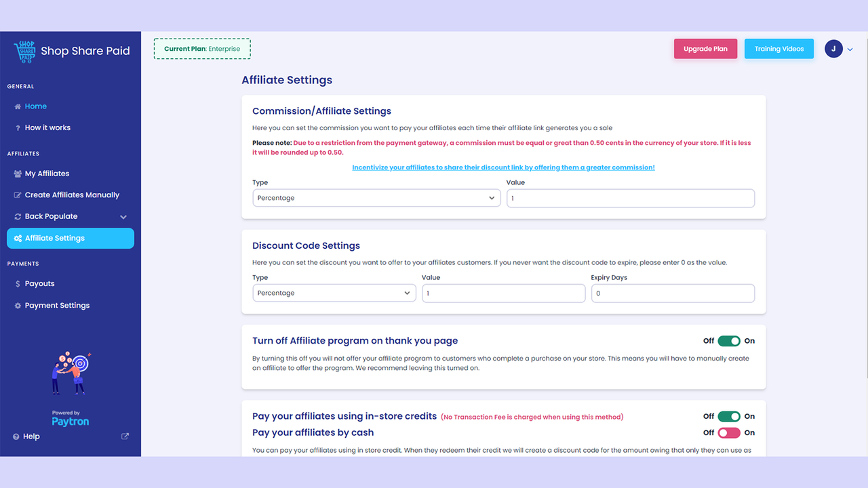Open the Payouts page
The image size is (868, 488).
pyautogui.click(x=39, y=284)
